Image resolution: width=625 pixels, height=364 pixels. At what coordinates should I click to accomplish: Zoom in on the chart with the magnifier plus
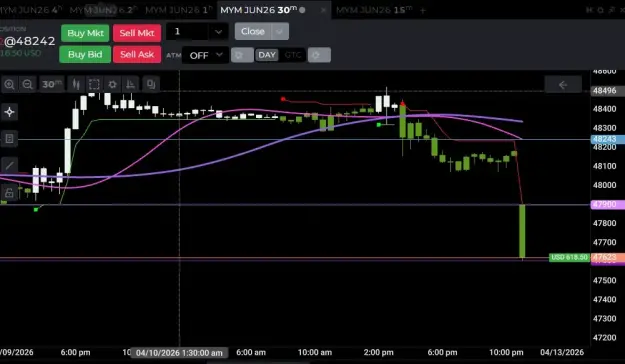pyautogui.click(x=9, y=84)
